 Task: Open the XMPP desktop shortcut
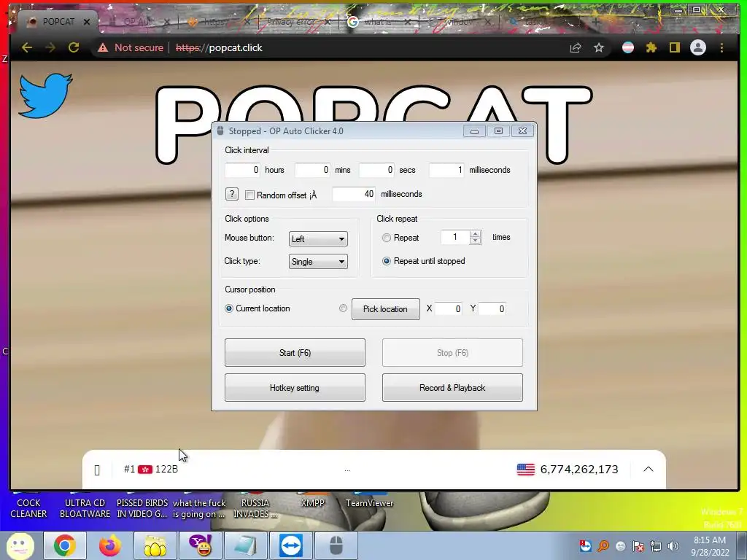tap(312, 502)
